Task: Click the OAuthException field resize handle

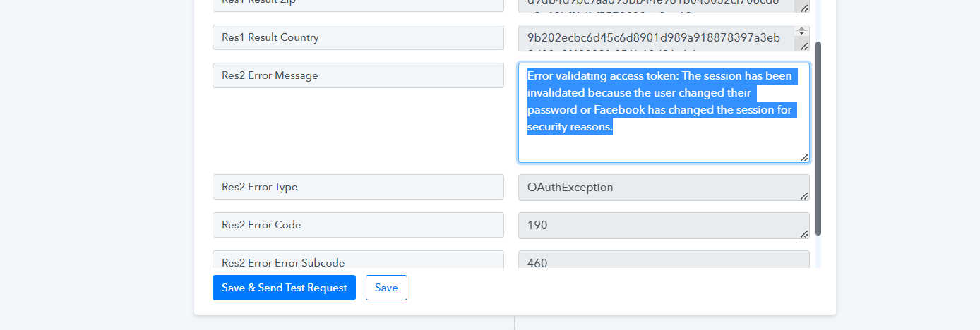Action: (804, 196)
